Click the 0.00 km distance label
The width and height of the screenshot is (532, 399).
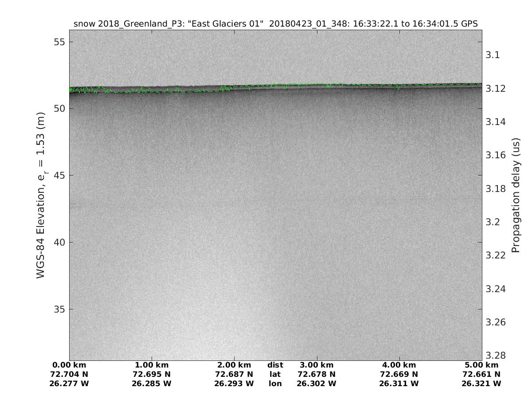(69, 365)
